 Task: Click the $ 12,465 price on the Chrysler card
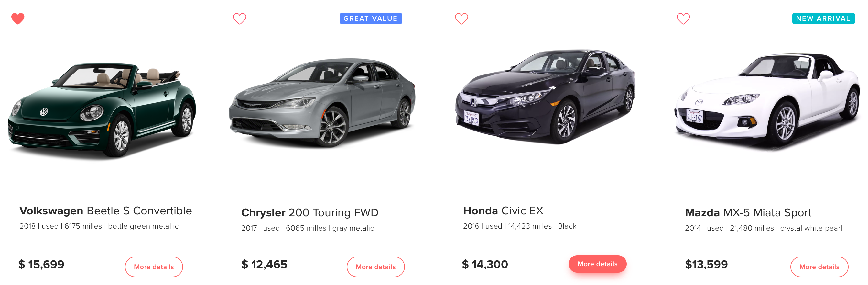(264, 264)
